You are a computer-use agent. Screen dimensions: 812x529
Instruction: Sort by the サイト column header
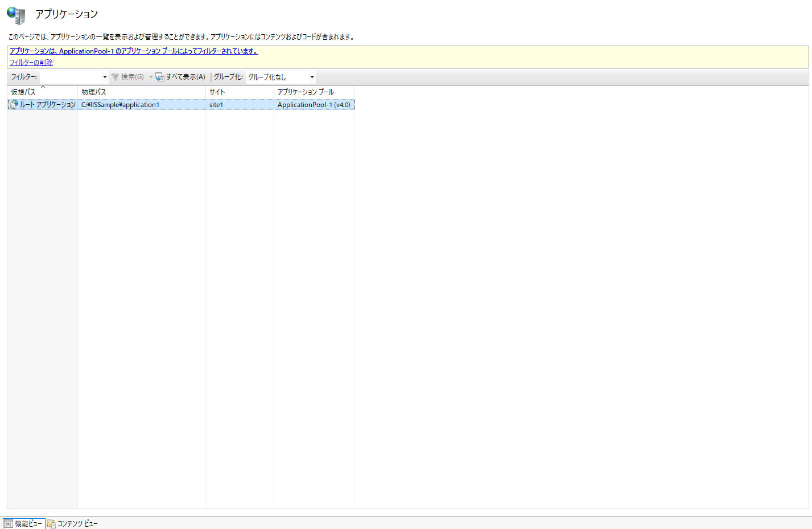[240, 92]
